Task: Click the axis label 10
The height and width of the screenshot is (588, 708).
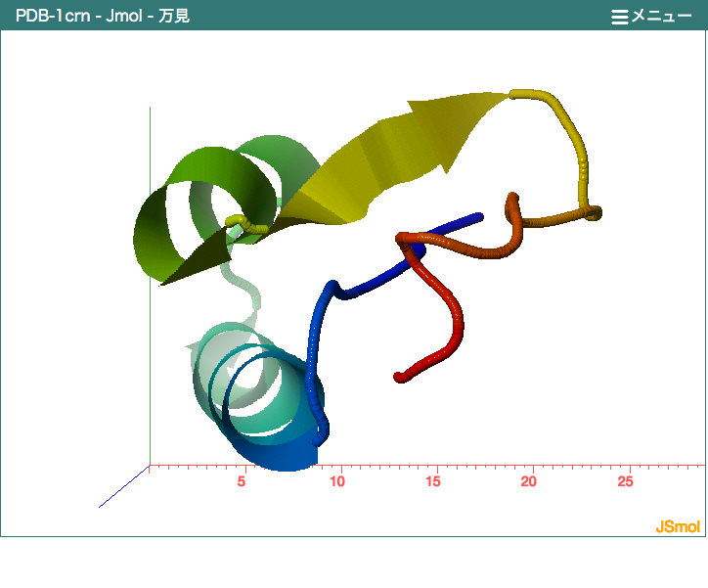Action: click(x=337, y=481)
